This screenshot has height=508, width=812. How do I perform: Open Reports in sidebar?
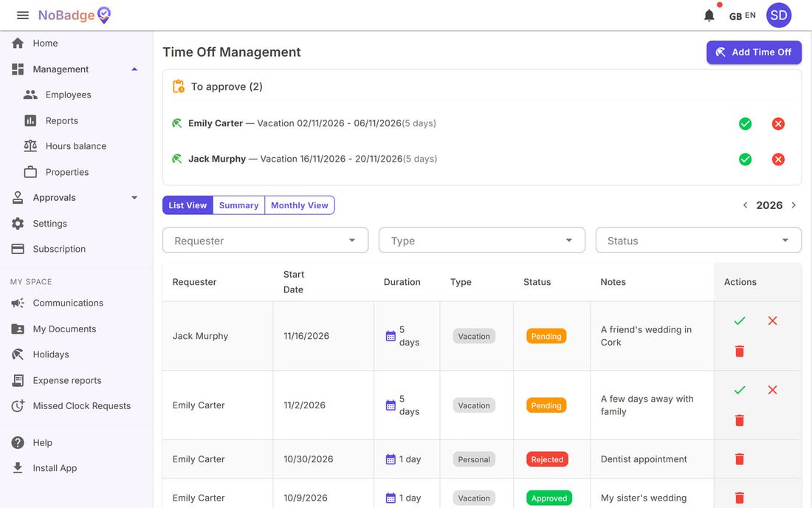point(77,120)
